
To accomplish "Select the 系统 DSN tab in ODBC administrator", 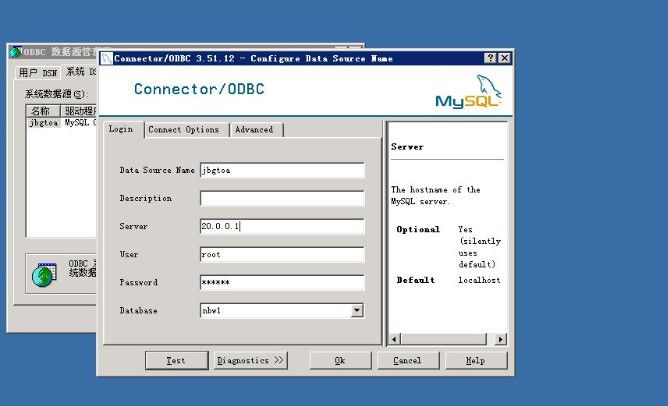I will click(x=81, y=72).
